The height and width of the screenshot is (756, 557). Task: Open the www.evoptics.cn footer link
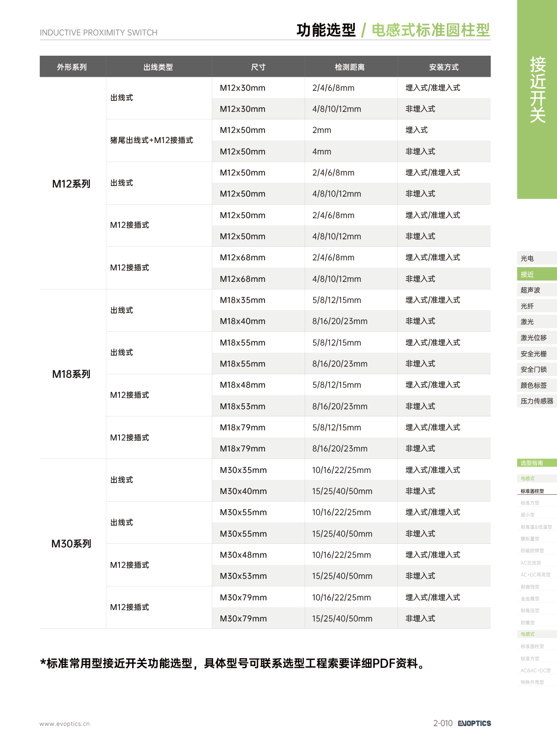65,724
